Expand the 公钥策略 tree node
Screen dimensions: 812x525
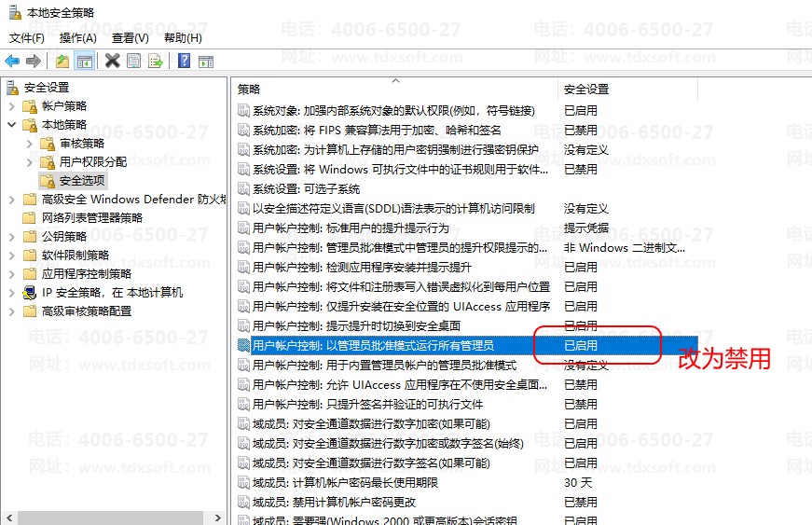tap(11, 237)
